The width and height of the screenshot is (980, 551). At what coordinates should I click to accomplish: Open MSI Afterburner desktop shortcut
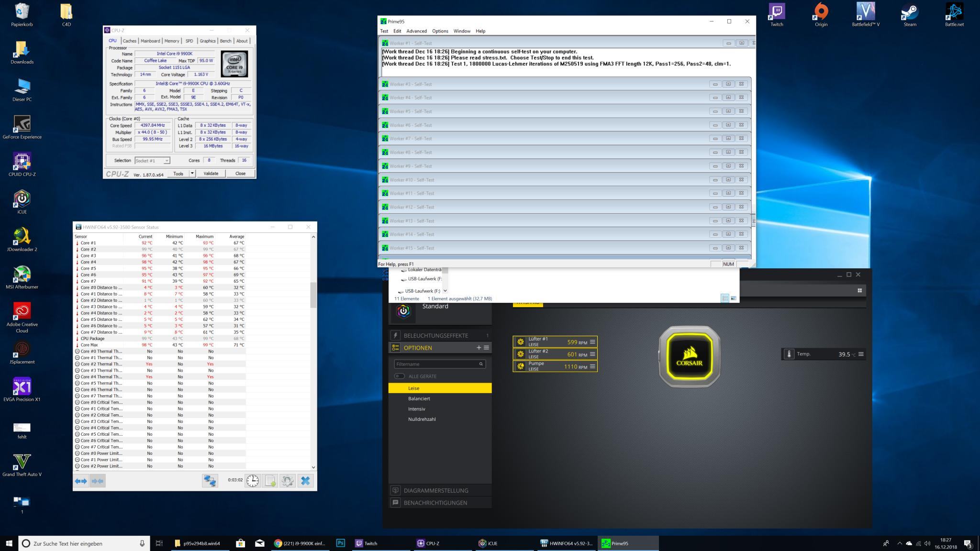(x=22, y=277)
